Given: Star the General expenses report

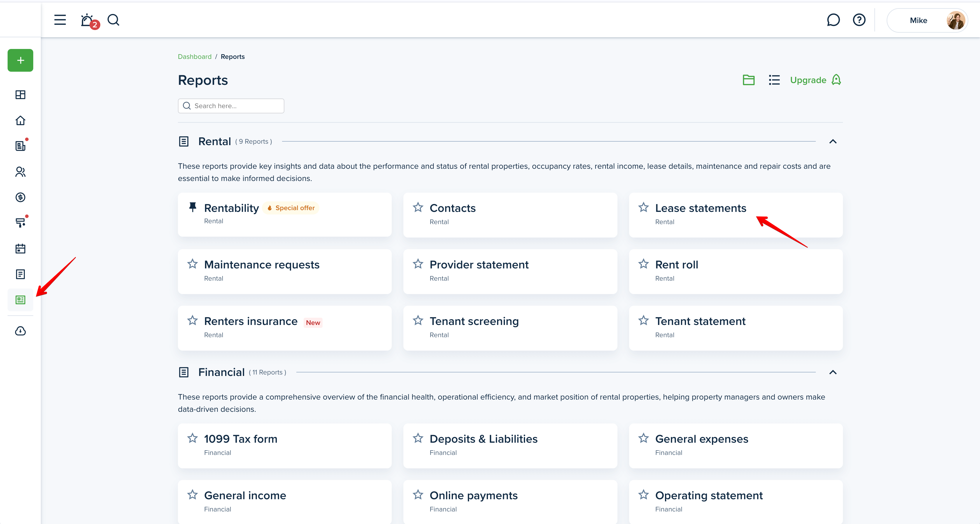Looking at the screenshot, I should [x=643, y=438].
